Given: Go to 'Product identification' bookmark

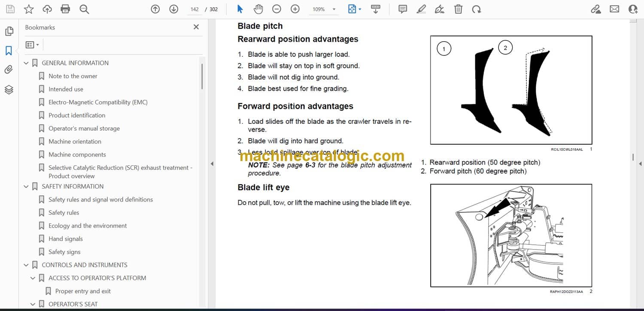Looking at the screenshot, I should (x=77, y=115).
